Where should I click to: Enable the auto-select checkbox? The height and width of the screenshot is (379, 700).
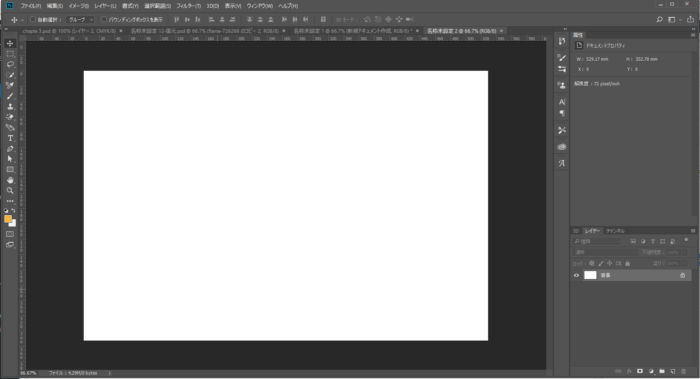click(x=33, y=19)
